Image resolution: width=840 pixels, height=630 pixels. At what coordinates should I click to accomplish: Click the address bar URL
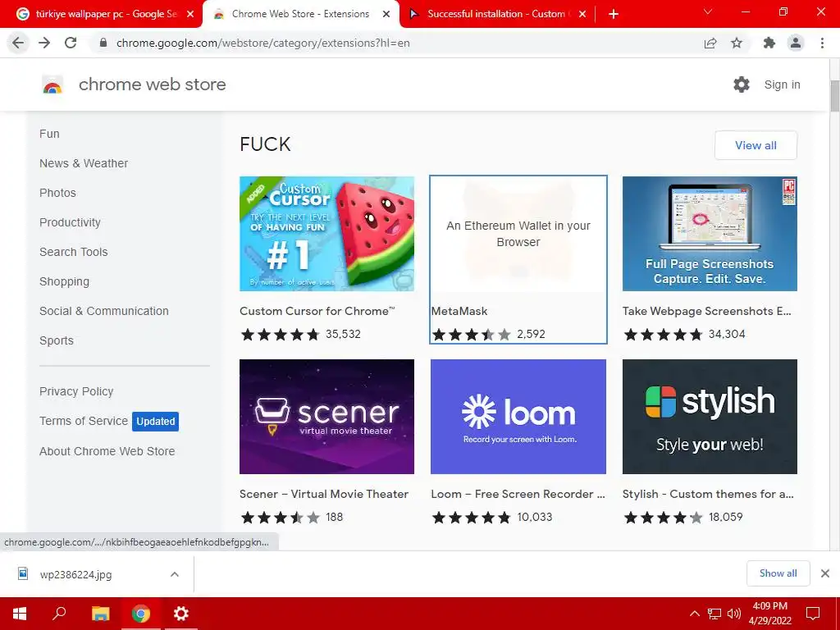click(x=263, y=43)
